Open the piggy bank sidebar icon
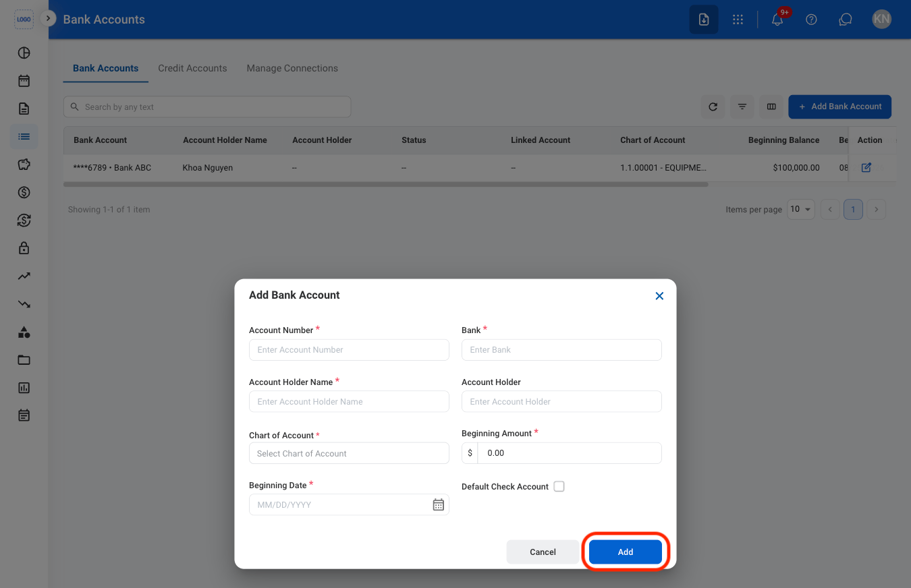 [x=24, y=164]
